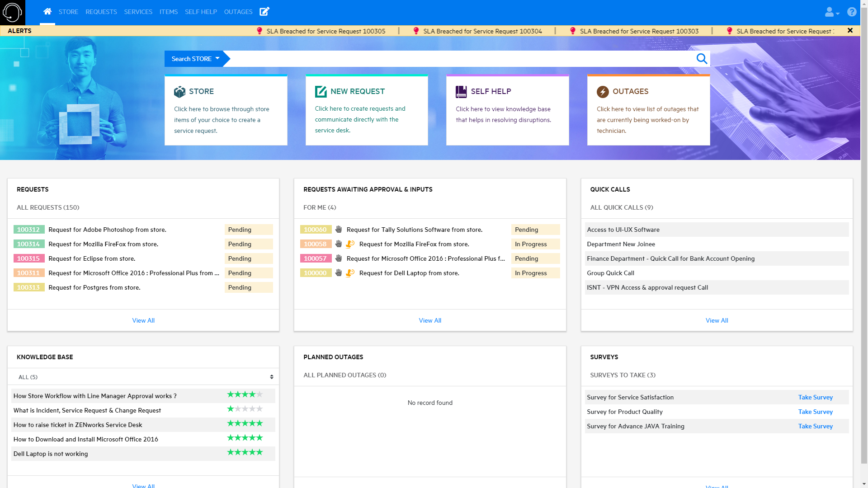Open request number 100315

coord(28,258)
